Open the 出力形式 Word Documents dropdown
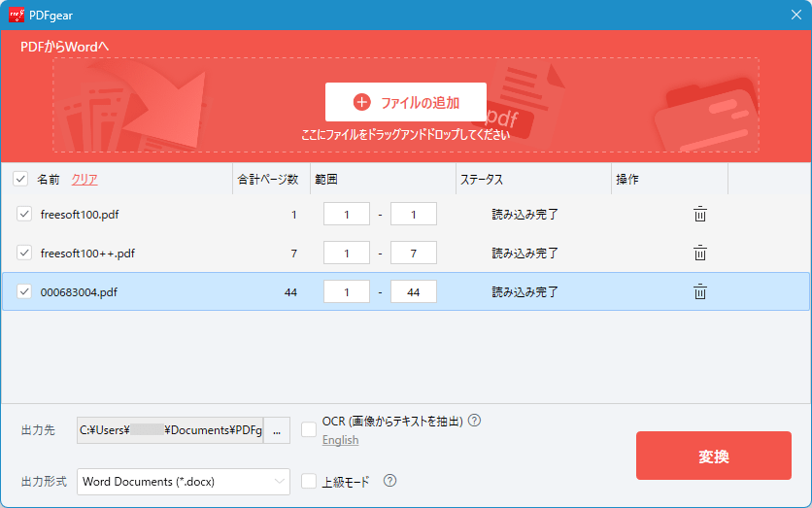The width and height of the screenshot is (812, 508). (x=184, y=482)
